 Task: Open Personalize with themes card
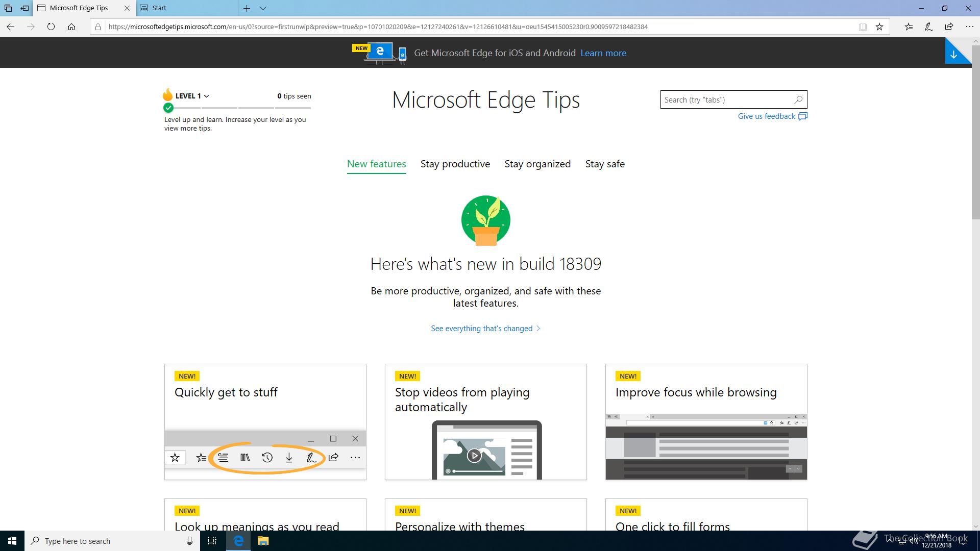pyautogui.click(x=486, y=515)
